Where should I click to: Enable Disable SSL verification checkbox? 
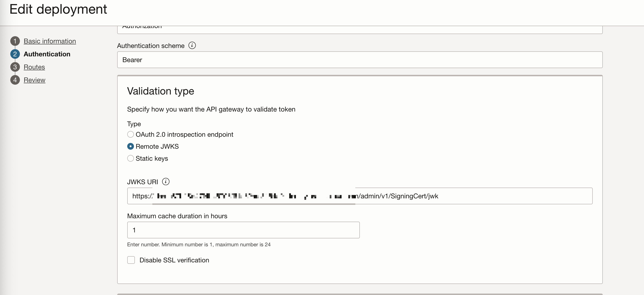pos(131,260)
